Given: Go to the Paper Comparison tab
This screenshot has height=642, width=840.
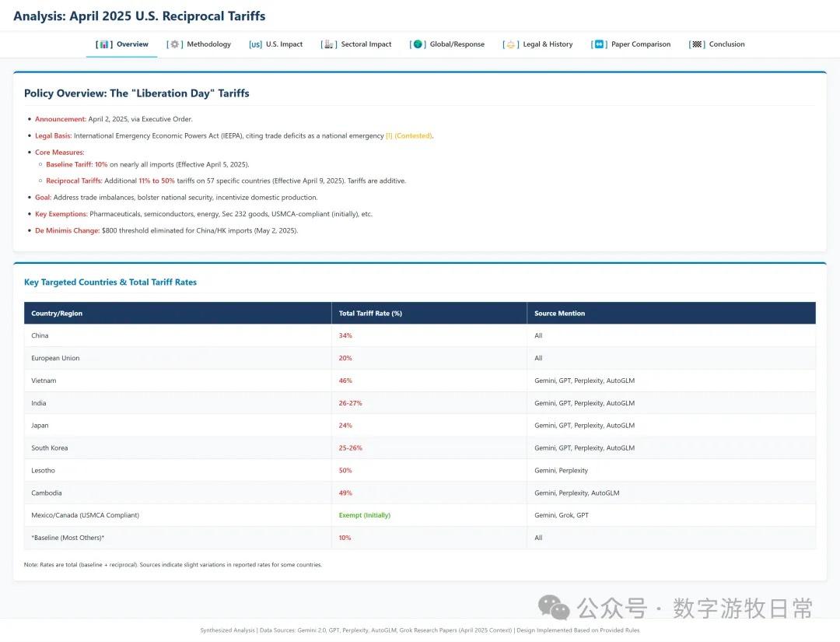Looking at the screenshot, I should click(x=641, y=44).
